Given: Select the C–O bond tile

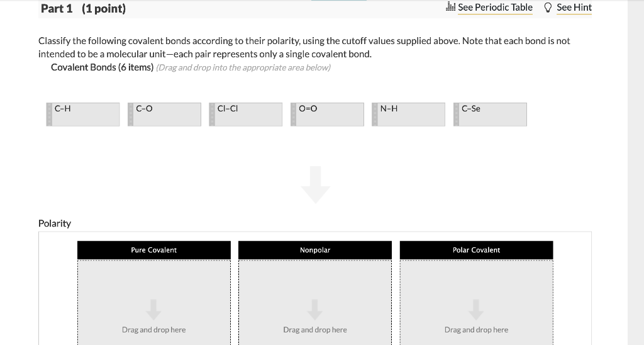Looking at the screenshot, I should (164, 115).
